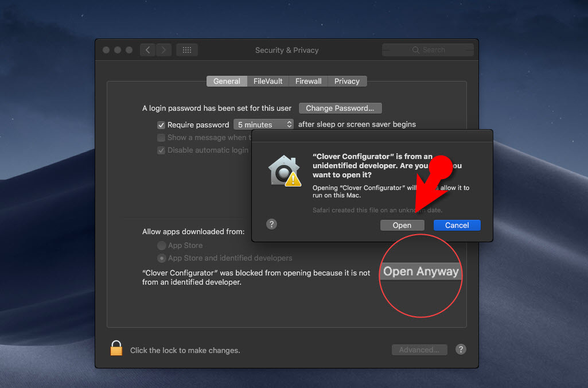Toggle Show a message when locked checkbox
588x388 pixels.
(161, 138)
